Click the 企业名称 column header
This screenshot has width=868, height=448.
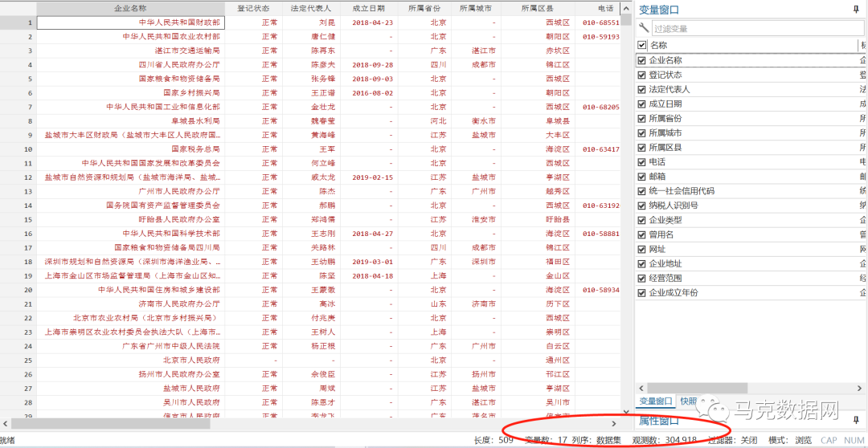131,8
